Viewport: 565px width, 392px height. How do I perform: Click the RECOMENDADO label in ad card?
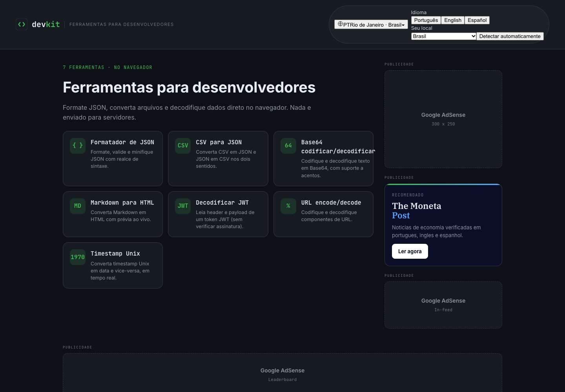click(x=408, y=195)
